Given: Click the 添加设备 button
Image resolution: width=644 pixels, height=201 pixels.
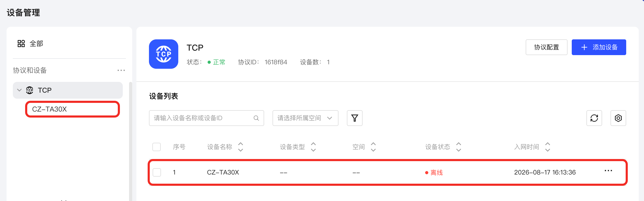Looking at the screenshot, I should click(x=599, y=47).
